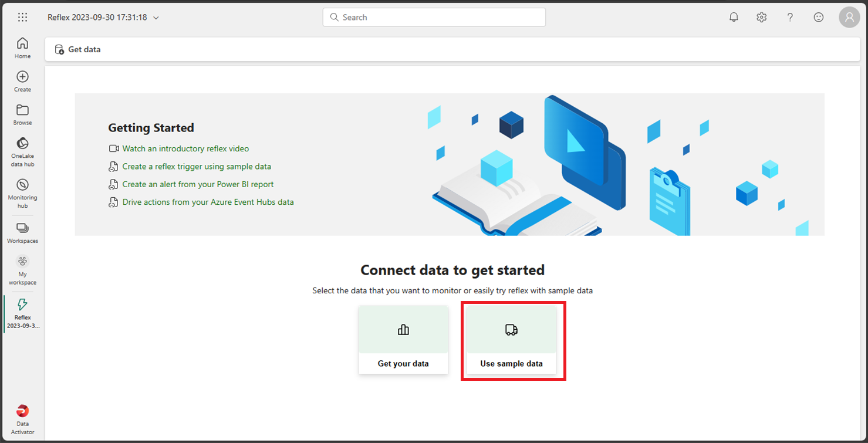Click the video icon beside introductory video link

pos(114,149)
